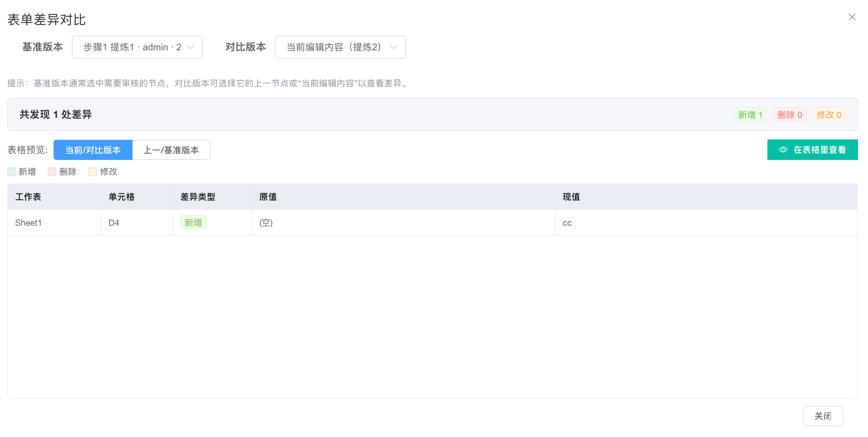868x437 pixels.
Task: Switch preview to 当前/对比版本
Action: [93, 150]
